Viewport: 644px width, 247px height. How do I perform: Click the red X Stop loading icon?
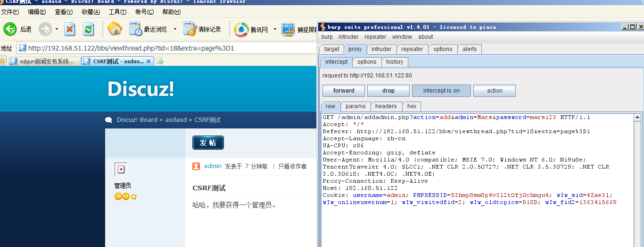point(70,29)
